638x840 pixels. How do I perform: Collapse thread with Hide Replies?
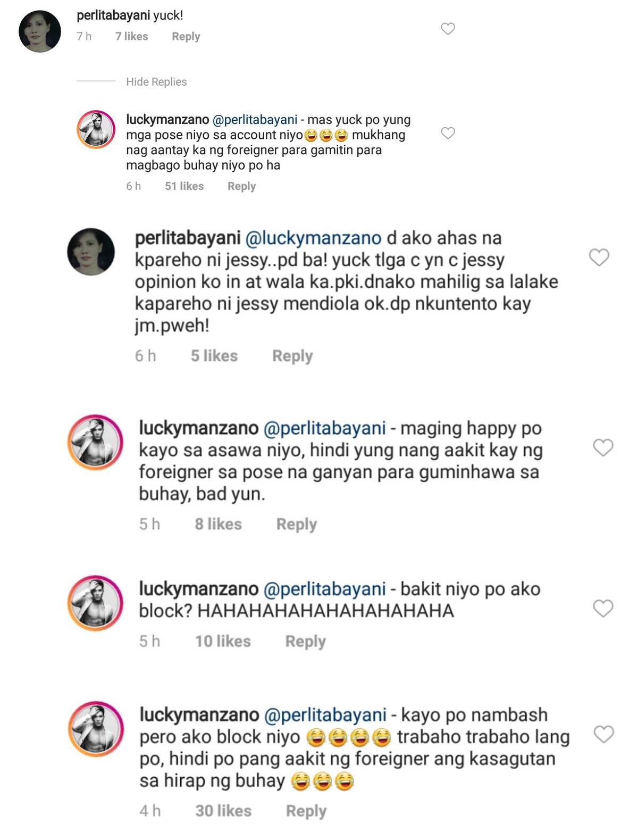click(x=156, y=82)
